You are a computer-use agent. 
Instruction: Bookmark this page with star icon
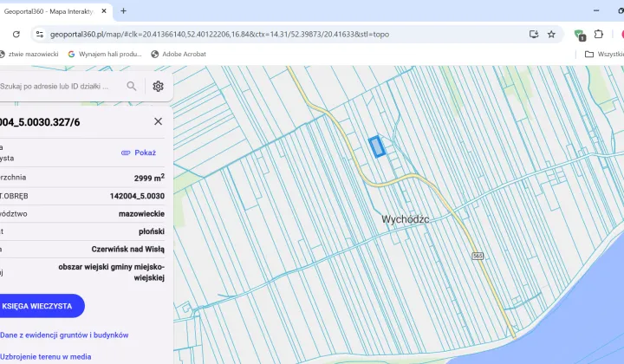(x=551, y=35)
